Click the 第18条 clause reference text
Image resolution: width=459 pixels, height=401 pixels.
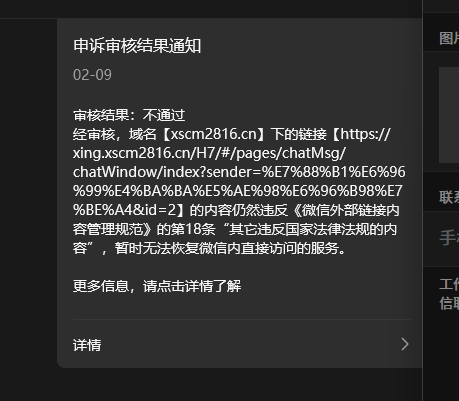point(193,229)
